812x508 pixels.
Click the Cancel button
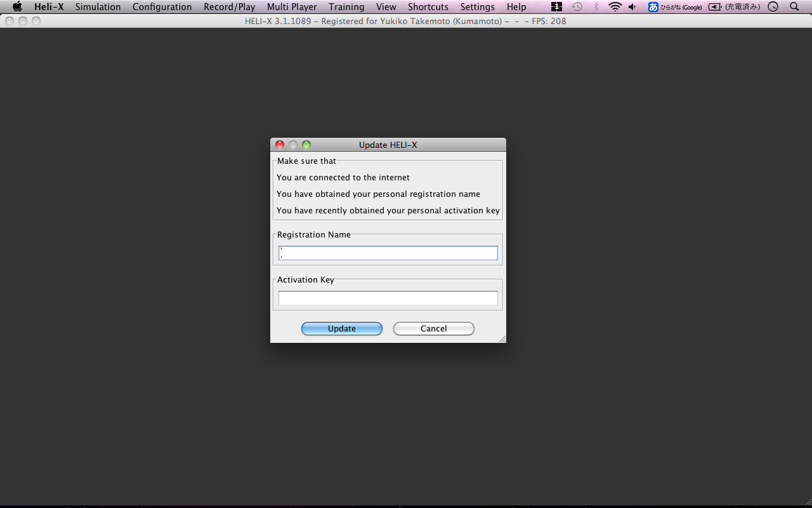pos(434,328)
